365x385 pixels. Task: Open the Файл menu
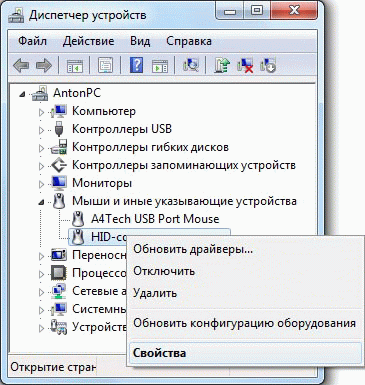[x=32, y=41]
